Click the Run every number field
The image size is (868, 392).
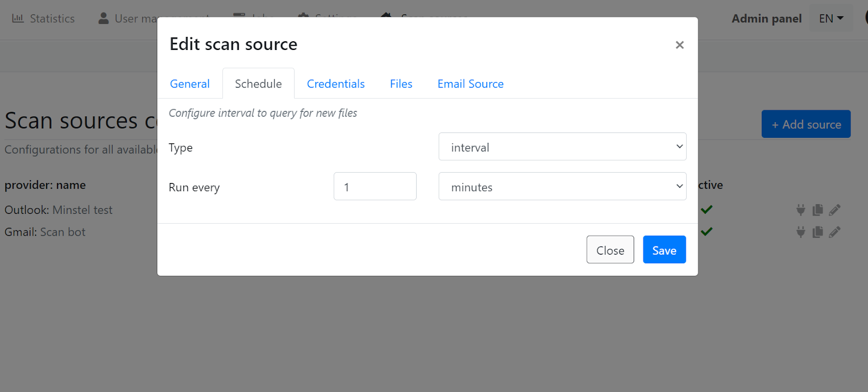[375, 186]
